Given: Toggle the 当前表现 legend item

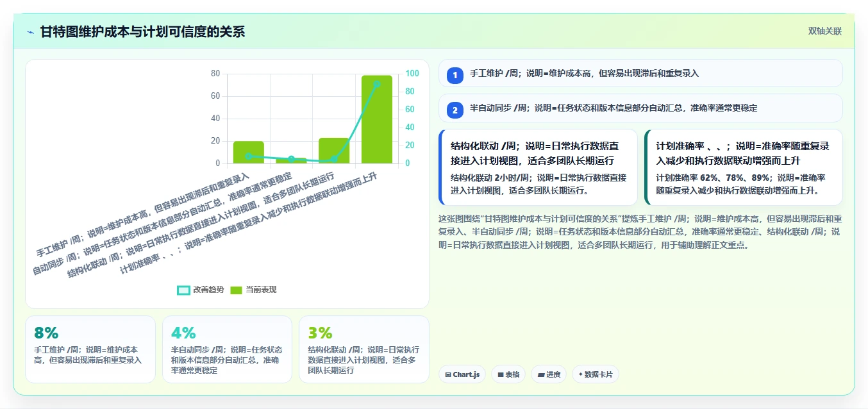Looking at the screenshot, I should click(253, 290).
